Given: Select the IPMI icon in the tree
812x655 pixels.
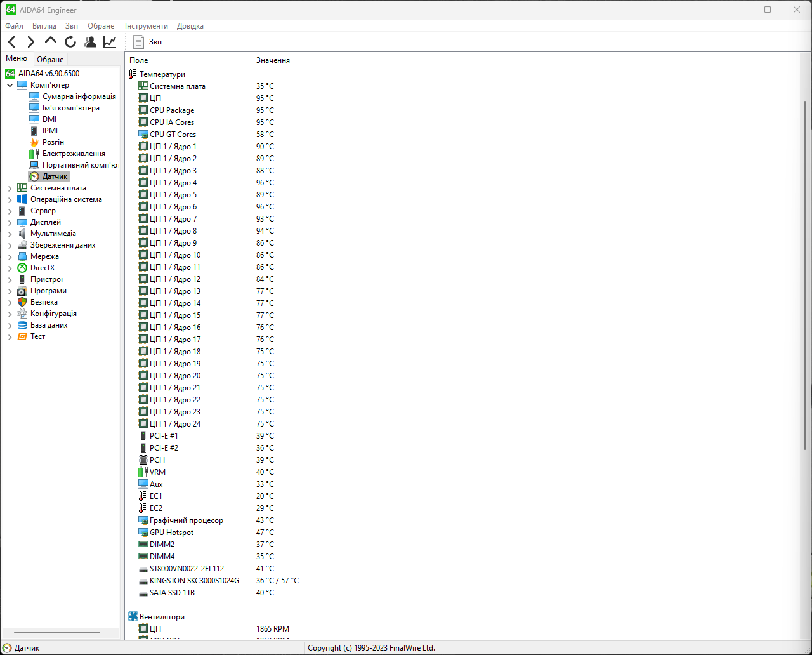Looking at the screenshot, I should [34, 131].
